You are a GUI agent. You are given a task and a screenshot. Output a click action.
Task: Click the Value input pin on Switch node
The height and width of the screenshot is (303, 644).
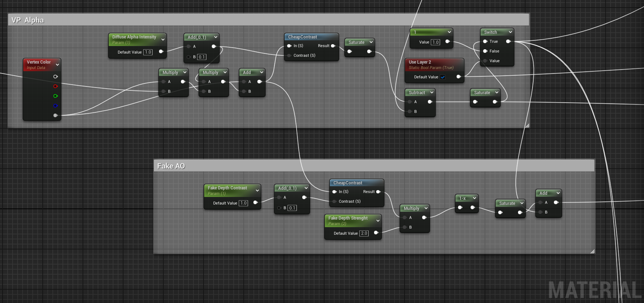[x=485, y=61]
